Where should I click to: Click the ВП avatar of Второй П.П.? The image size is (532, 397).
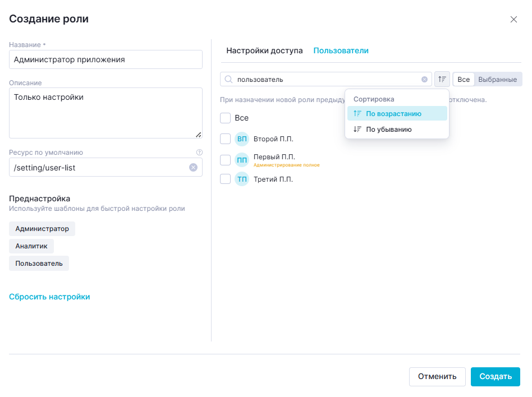point(242,139)
